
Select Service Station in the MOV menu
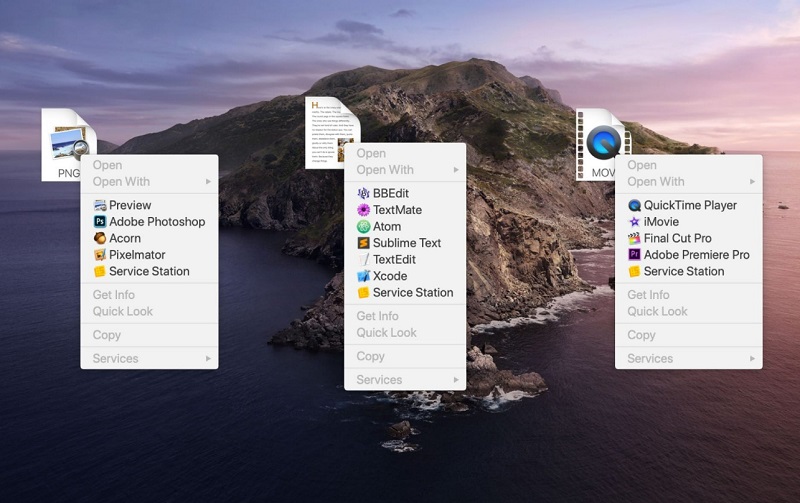[x=683, y=271]
